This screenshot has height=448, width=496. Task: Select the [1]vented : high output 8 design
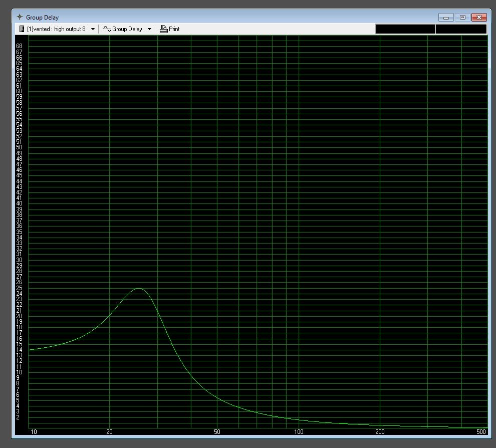[56, 29]
